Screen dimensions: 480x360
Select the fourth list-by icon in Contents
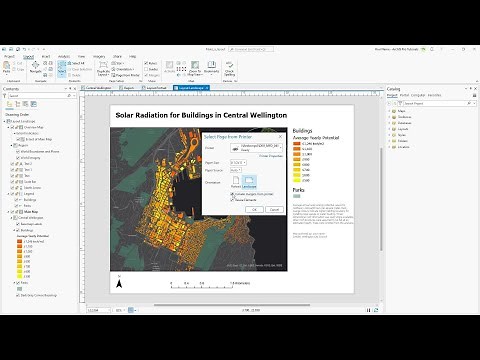pos(34,104)
